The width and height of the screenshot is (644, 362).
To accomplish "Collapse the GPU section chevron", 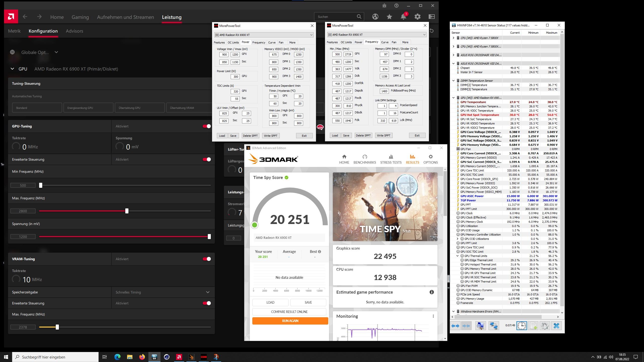I will (12, 69).
